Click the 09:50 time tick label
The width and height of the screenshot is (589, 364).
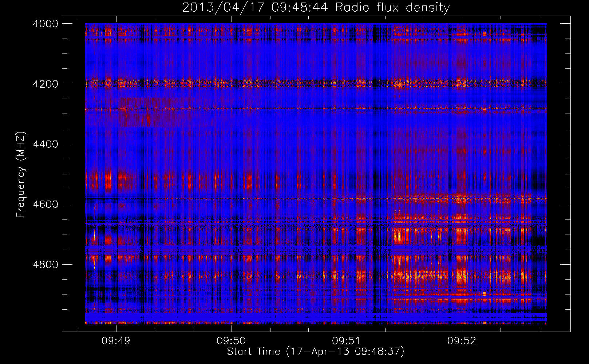(x=231, y=341)
